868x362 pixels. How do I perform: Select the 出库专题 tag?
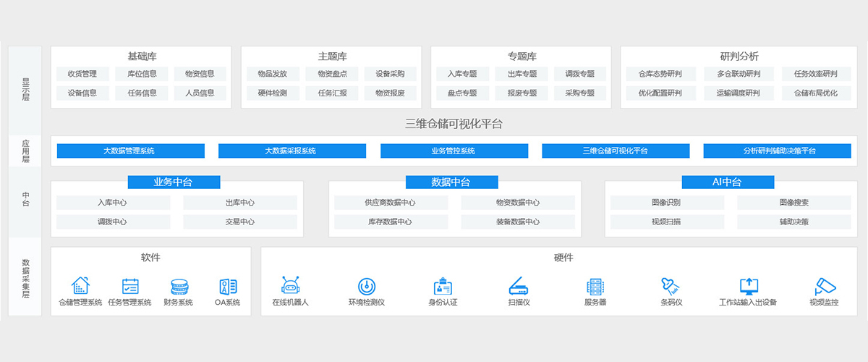[522, 74]
